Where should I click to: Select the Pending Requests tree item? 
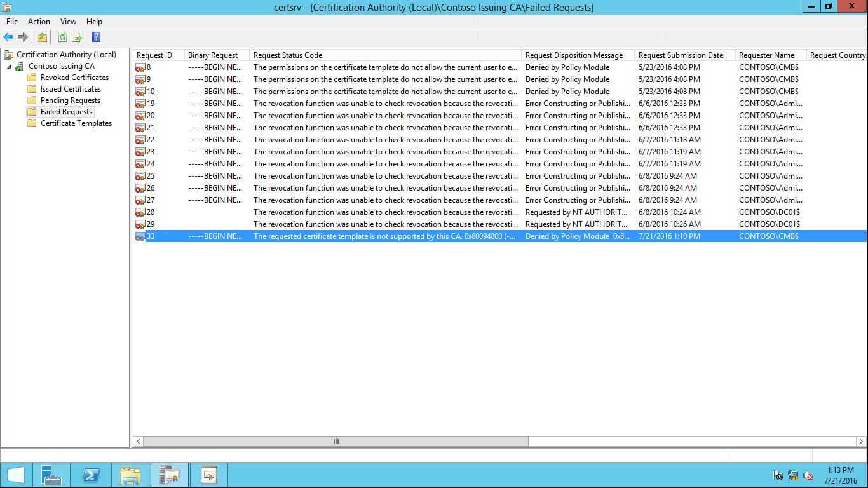point(70,100)
